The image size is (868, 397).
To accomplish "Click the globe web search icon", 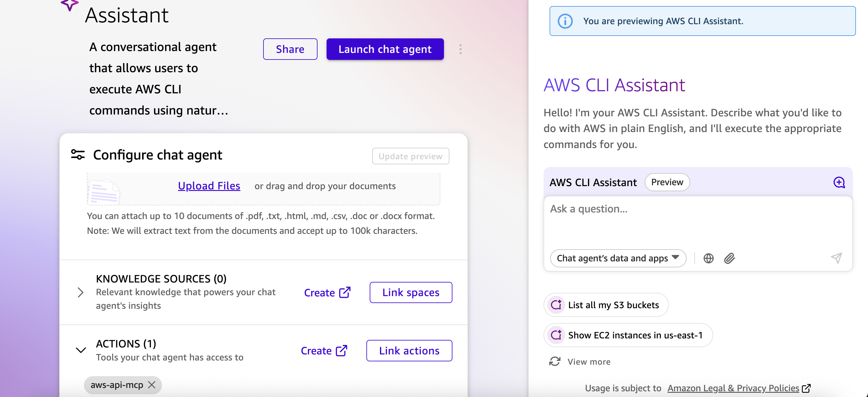I will tap(708, 258).
